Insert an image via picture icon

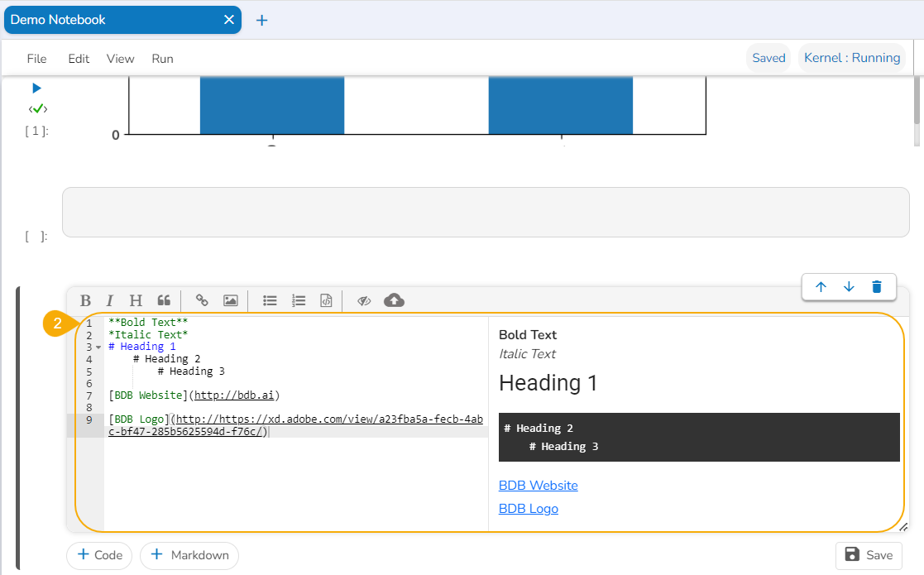pyautogui.click(x=231, y=300)
